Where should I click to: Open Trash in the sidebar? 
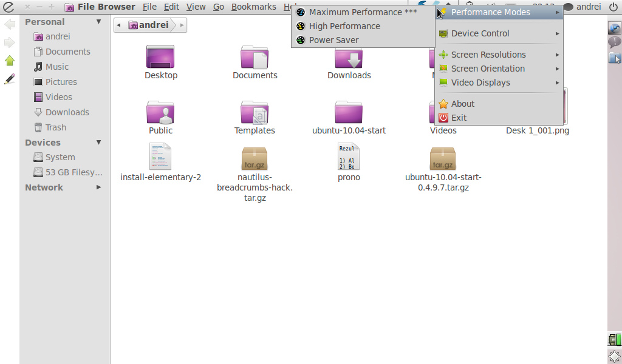point(55,127)
